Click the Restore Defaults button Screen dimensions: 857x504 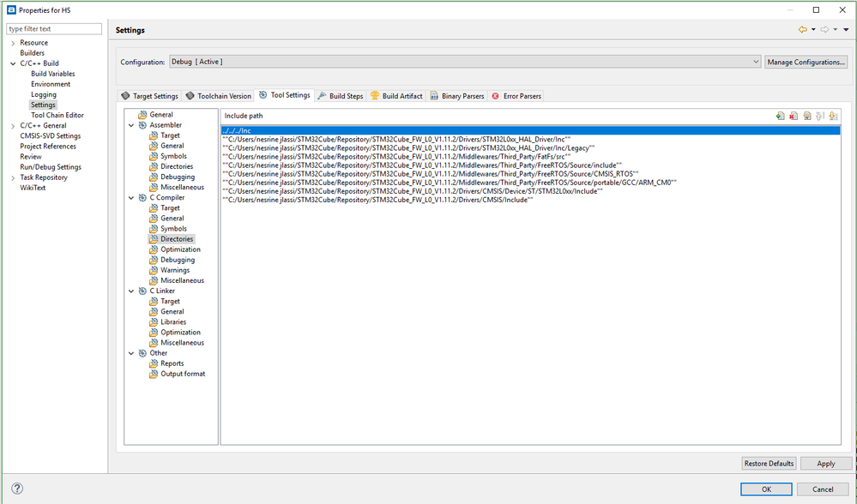coord(769,463)
